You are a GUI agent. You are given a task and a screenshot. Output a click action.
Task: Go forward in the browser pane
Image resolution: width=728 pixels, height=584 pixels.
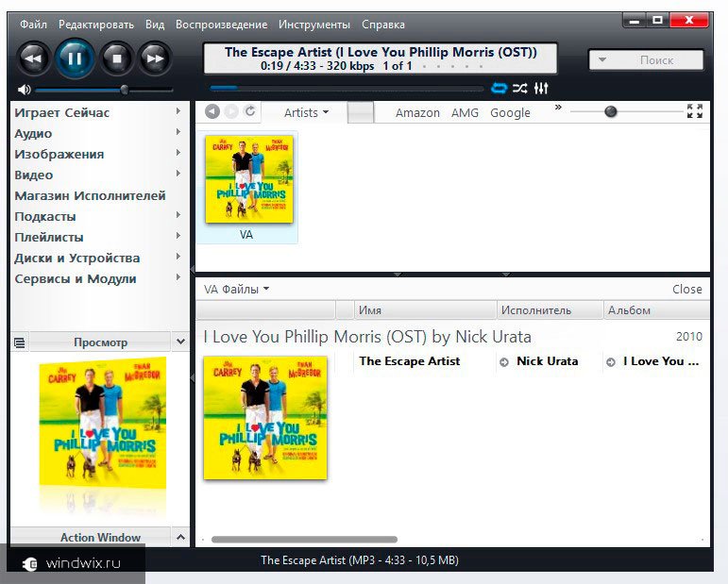231,111
